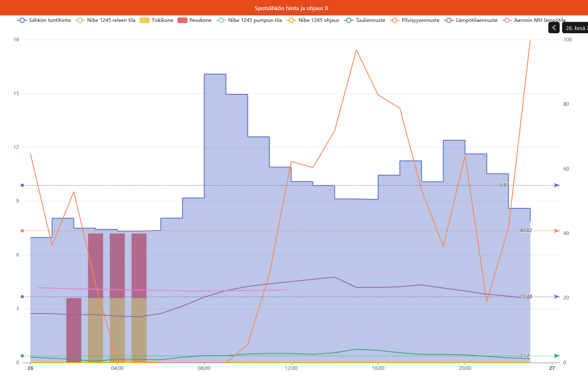The height and width of the screenshot is (391, 588).
Task: Click the purple arrow at the 20.44 line
Action: tap(557, 297)
